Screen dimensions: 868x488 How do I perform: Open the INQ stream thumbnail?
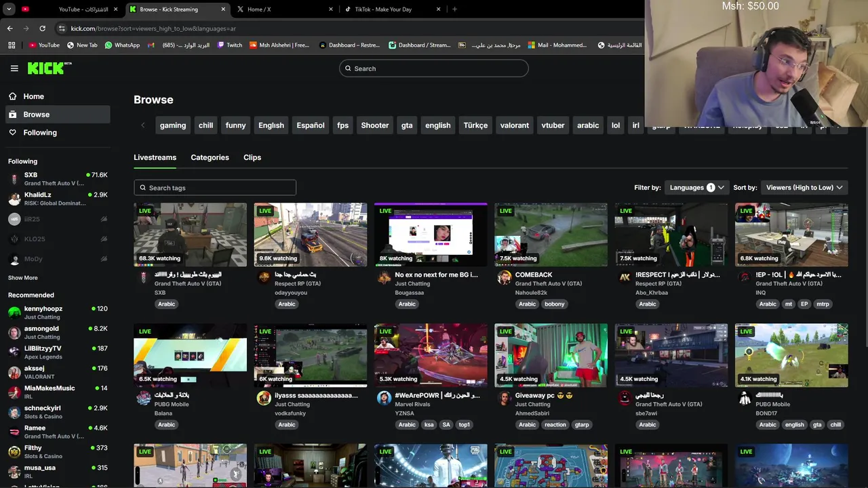[x=791, y=235]
